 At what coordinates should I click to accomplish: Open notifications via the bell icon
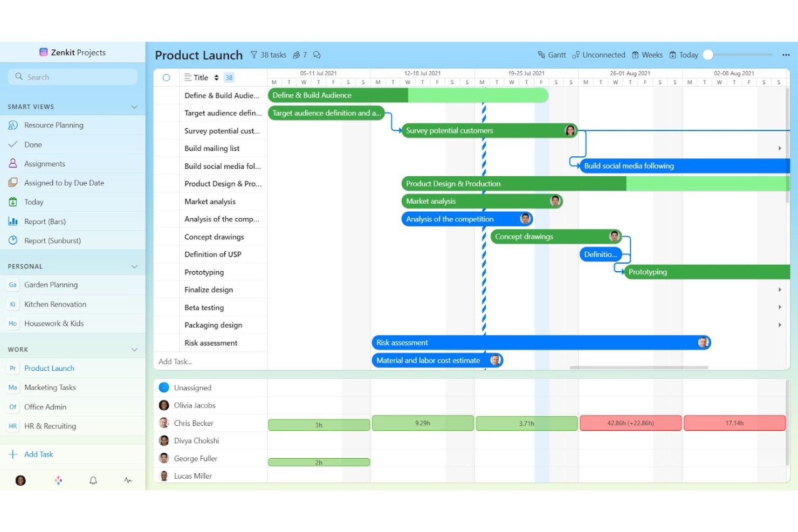[x=93, y=480]
